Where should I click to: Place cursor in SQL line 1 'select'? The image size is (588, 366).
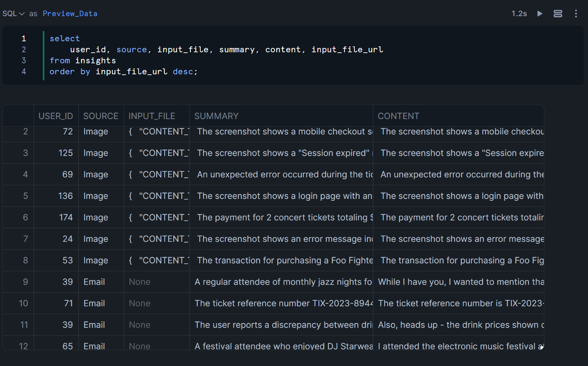(65, 39)
